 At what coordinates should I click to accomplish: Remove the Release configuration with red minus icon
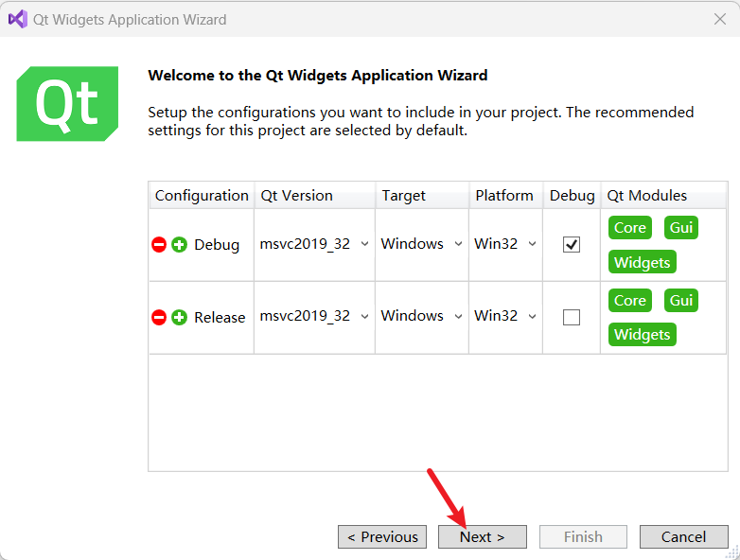(159, 318)
